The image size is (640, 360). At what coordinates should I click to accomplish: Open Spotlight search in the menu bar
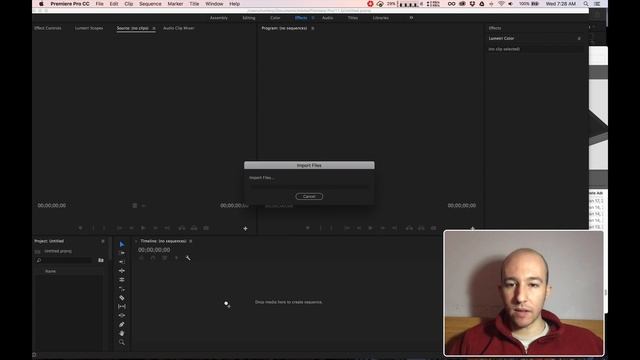coord(586,4)
